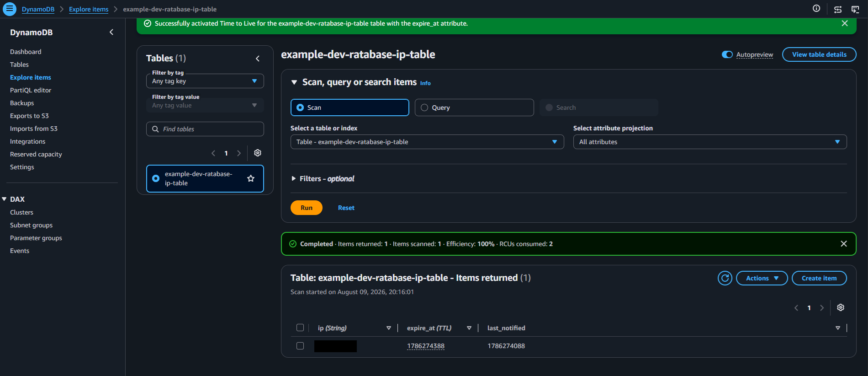Click the Run button
Image resolution: width=868 pixels, height=376 pixels.
307,208
